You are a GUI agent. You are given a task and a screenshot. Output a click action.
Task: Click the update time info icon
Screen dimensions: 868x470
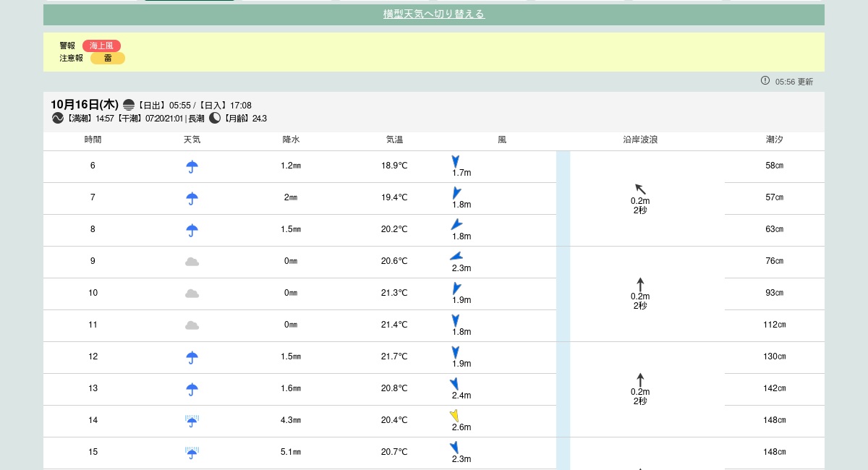click(x=765, y=81)
